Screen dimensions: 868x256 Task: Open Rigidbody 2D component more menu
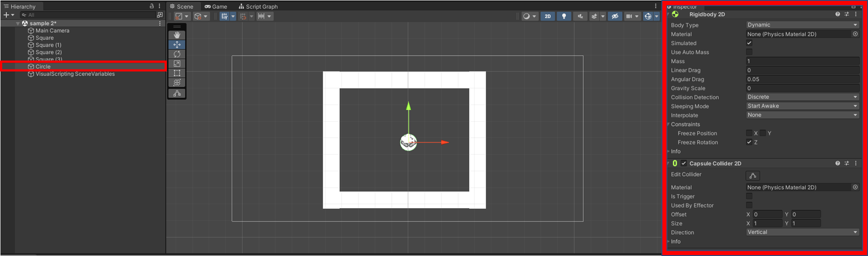tap(856, 14)
